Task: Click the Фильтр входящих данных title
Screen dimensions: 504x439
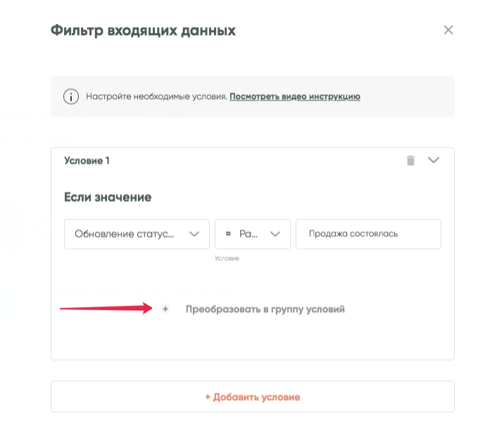Action: coord(143,30)
